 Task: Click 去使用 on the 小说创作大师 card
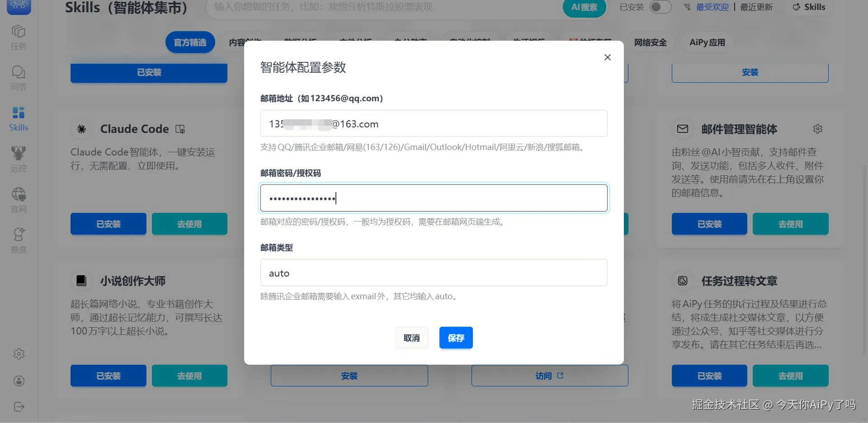tap(189, 376)
